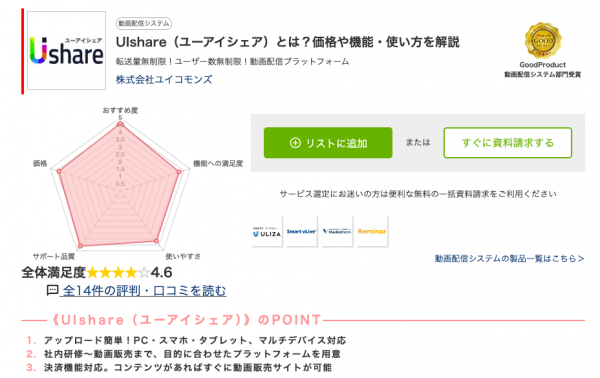
Task: Click the おすすめ度 point on radar chart
Action: point(120,124)
